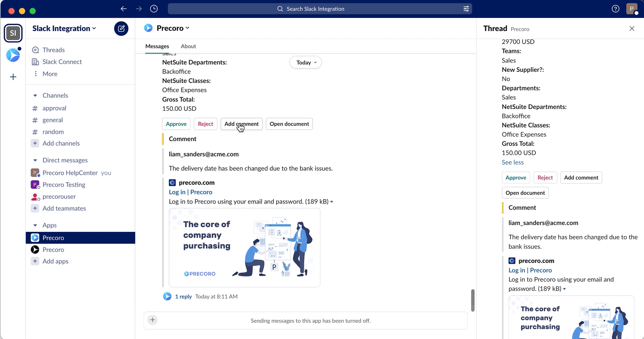This screenshot has width=644, height=339.
Task: Collapse the Direct messages section
Action: 35,160
